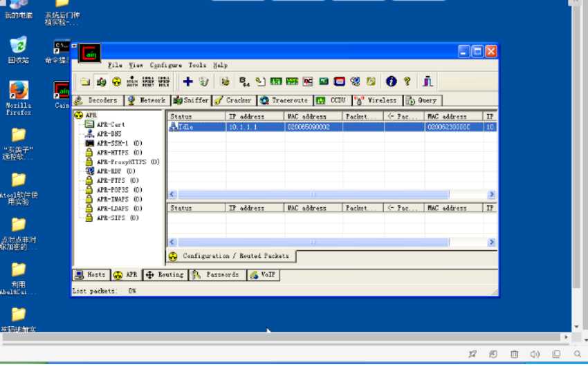This screenshot has width=588, height=369.
Task: Switch to the Decoders tab
Action: pos(97,100)
